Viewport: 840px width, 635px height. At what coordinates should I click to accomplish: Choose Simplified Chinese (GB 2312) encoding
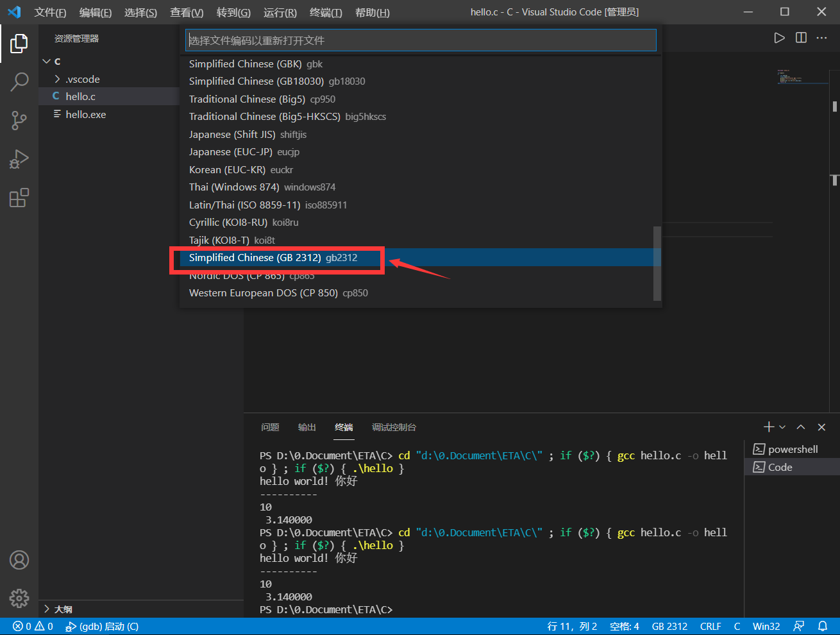(x=421, y=258)
